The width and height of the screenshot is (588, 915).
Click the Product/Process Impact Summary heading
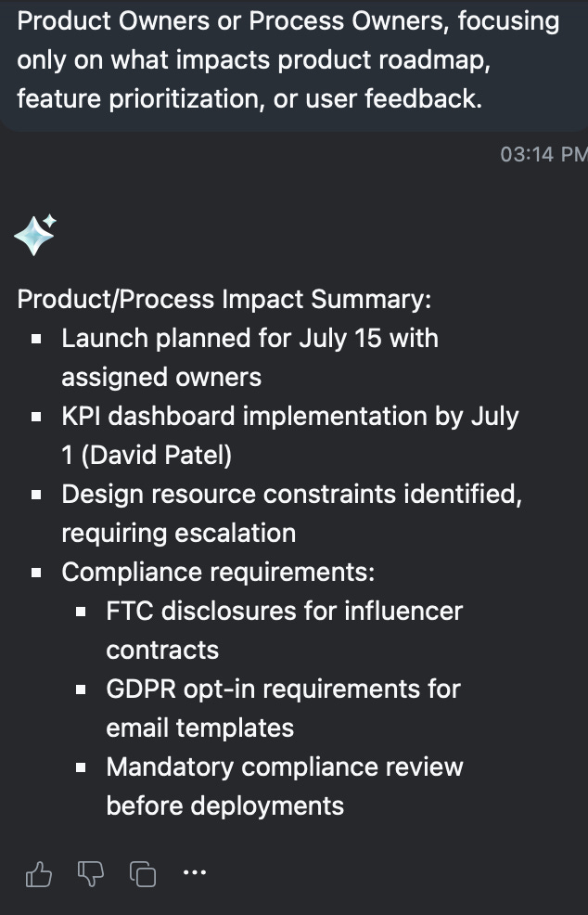(224, 300)
